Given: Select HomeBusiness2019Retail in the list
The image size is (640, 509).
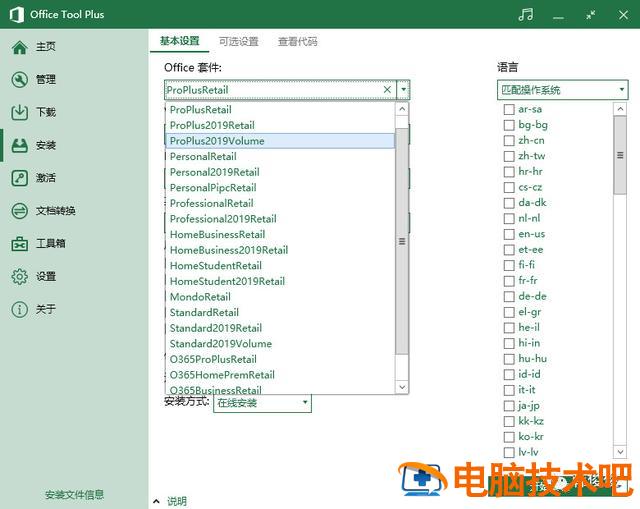Looking at the screenshot, I should (x=280, y=250).
